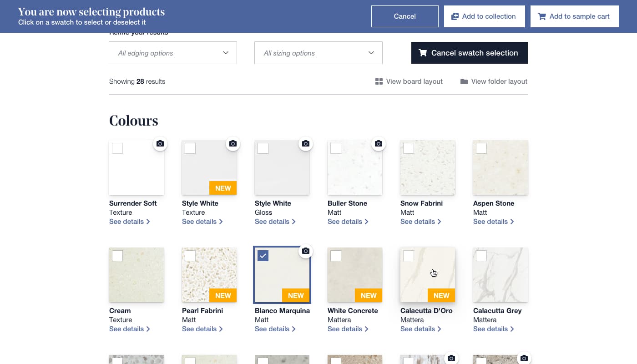This screenshot has height=364, width=637.
Task: Open camera preview for Buller Stone swatch
Action: (x=379, y=144)
